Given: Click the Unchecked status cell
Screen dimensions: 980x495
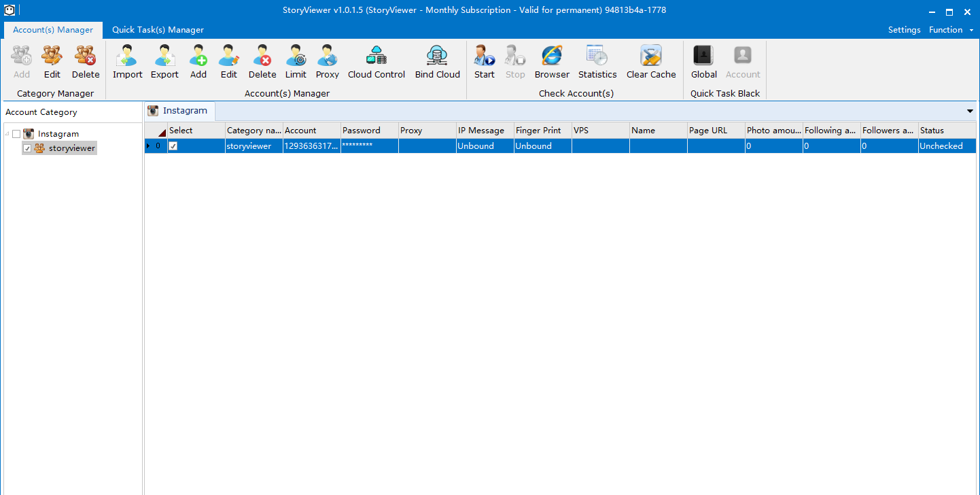Looking at the screenshot, I should point(947,146).
